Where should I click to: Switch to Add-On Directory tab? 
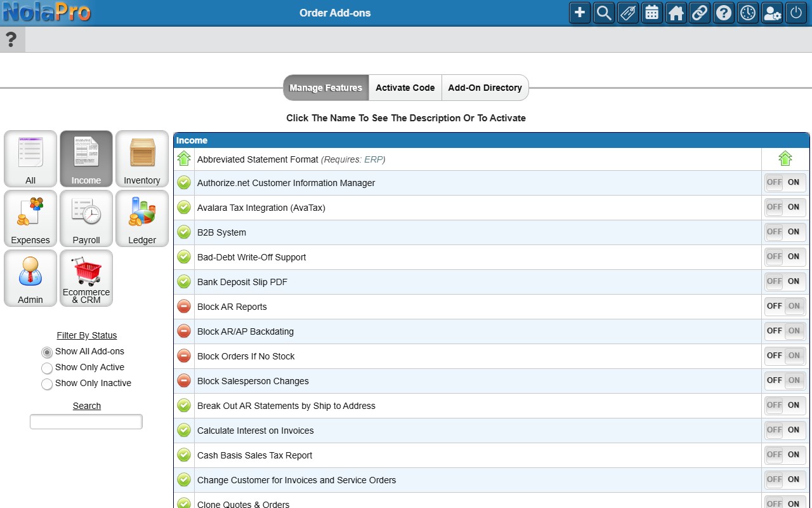click(485, 88)
